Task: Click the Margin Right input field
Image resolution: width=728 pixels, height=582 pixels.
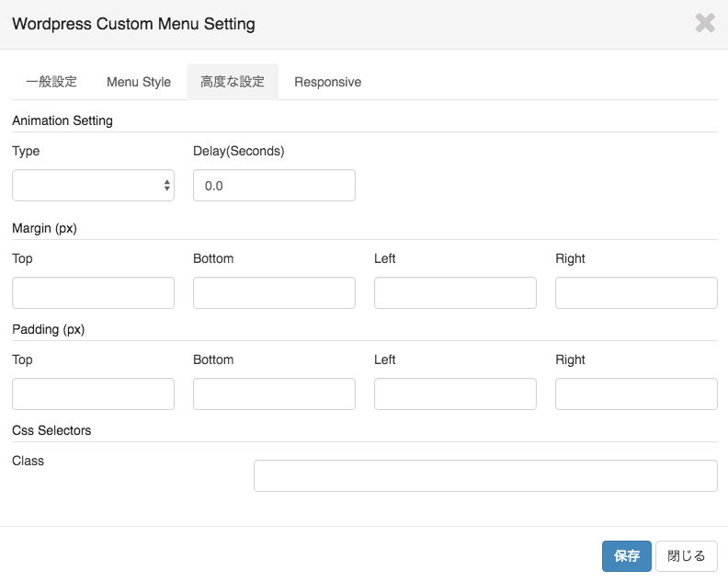Action: 636,293
